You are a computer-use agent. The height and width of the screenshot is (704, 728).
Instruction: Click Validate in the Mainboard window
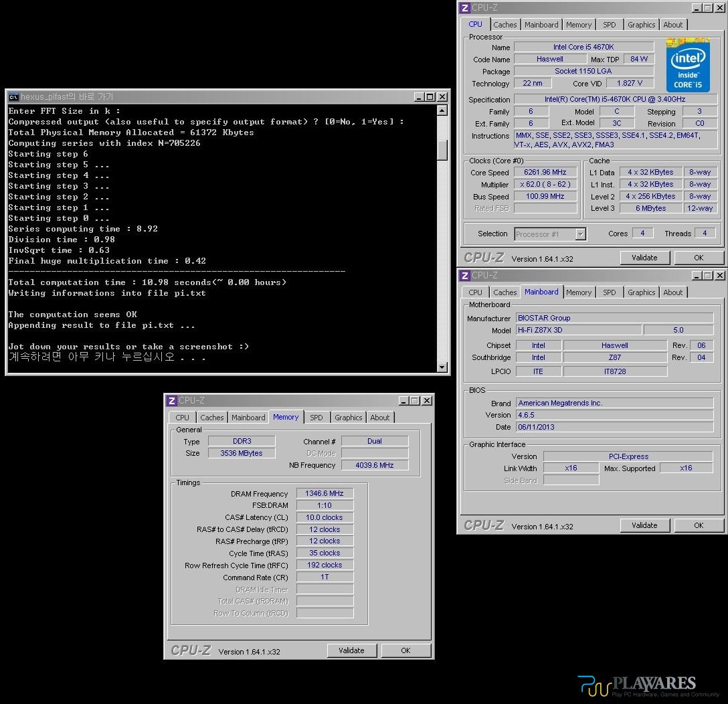click(x=644, y=525)
